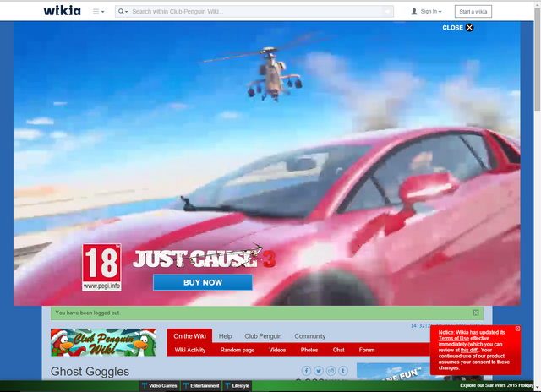The height and width of the screenshot is (392, 541).
Task: Select the Help tab
Action: coord(225,336)
